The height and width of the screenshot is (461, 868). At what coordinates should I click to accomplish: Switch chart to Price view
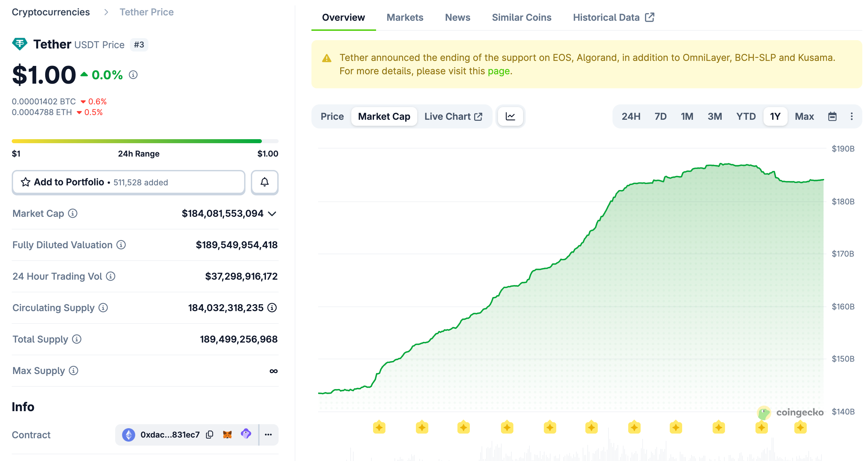pyautogui.click(x=332, y=116)
